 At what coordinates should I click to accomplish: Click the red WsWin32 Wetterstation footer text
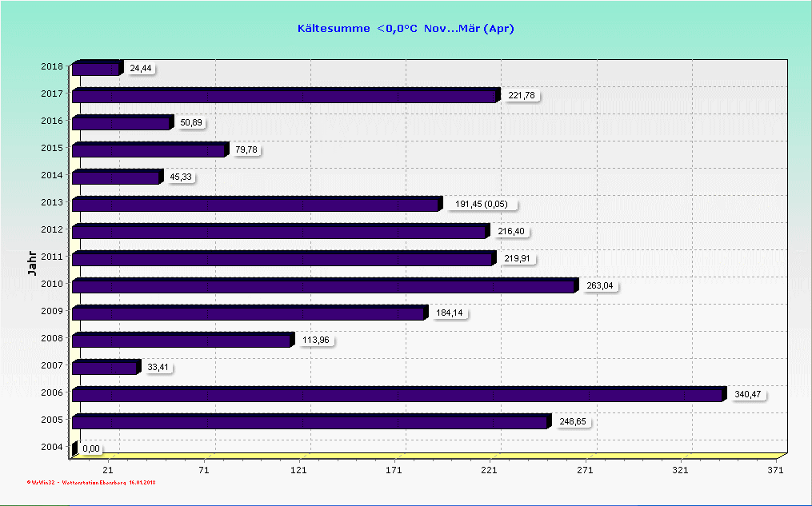(92, 483)
